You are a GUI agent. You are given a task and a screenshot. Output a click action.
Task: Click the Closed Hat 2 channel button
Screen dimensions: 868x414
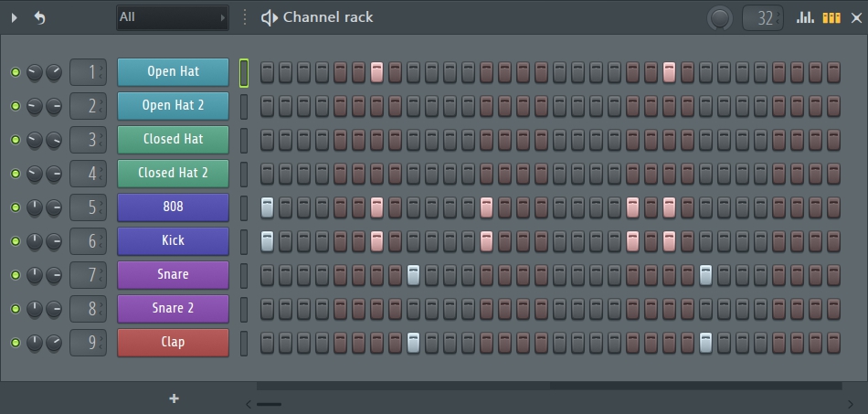pos(173,174)
